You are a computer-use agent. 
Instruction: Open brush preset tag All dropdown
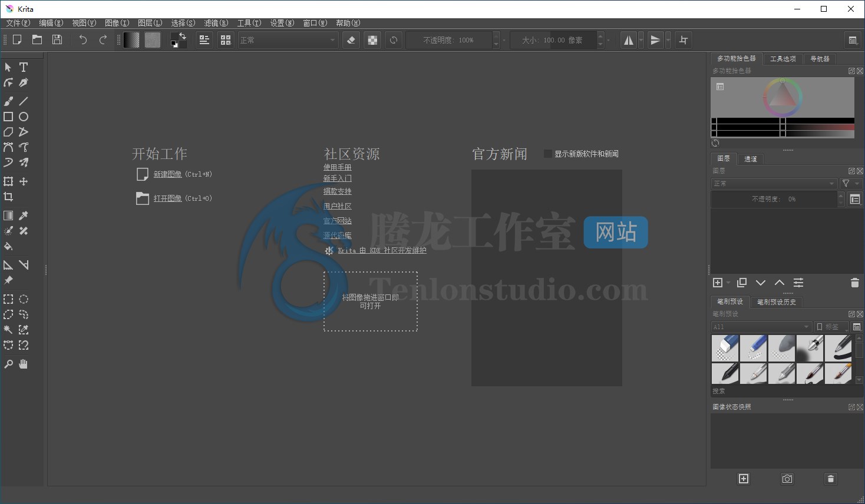click(761, 327)
